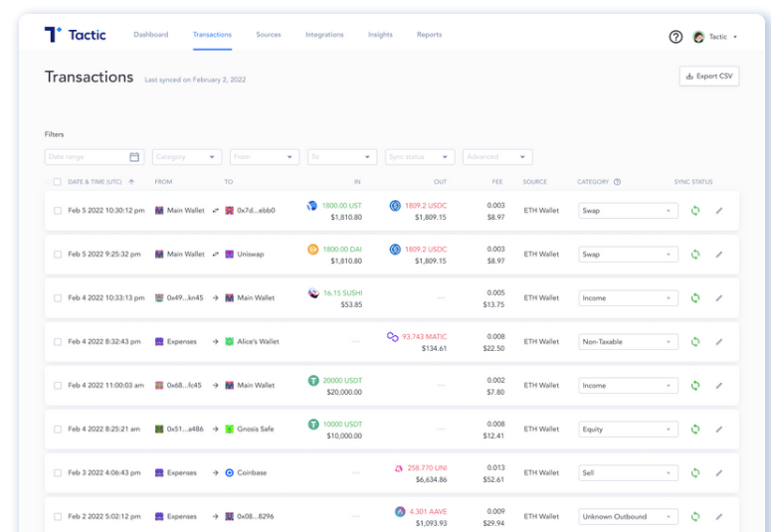Open Swap category dropdown for UST row

point(629,211)
